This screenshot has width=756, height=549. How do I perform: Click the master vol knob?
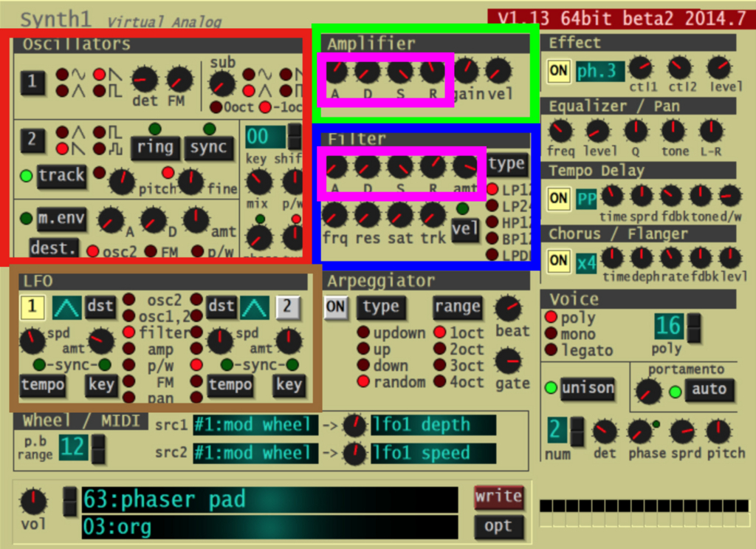click(33, 501)
